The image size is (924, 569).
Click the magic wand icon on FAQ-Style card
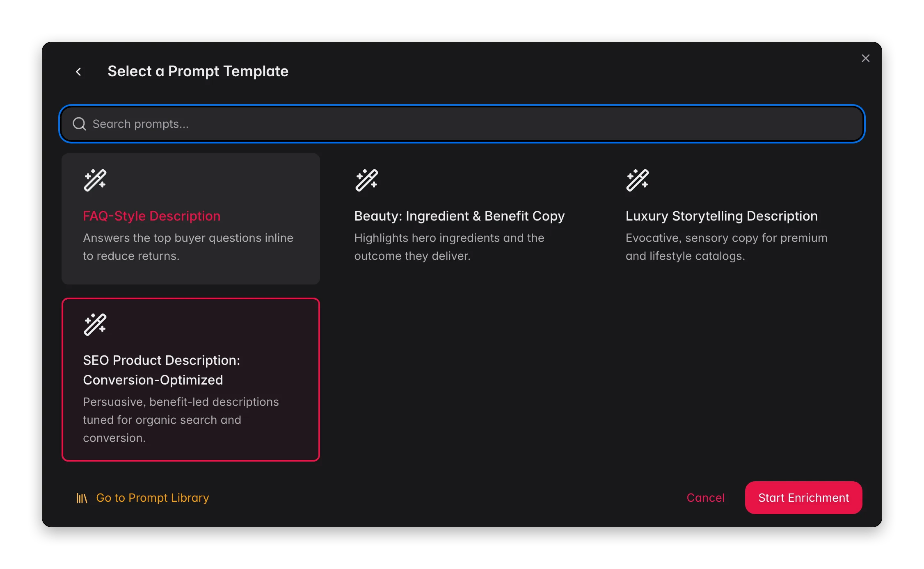95,180
